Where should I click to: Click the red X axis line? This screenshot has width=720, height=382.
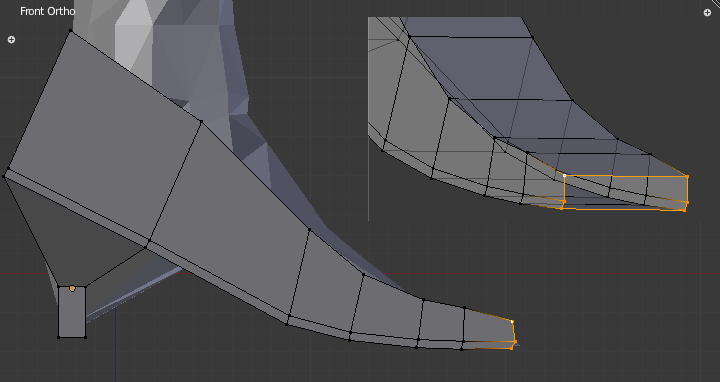click(597, 274)
